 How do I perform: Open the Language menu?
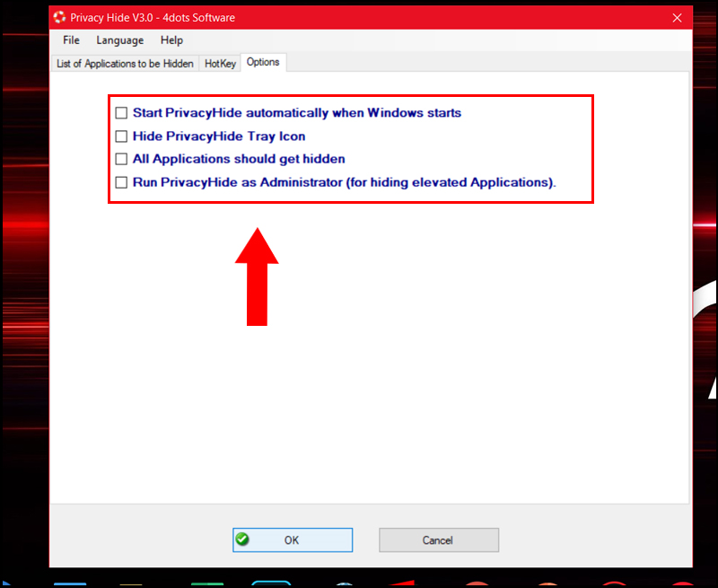tap(120, 40)
